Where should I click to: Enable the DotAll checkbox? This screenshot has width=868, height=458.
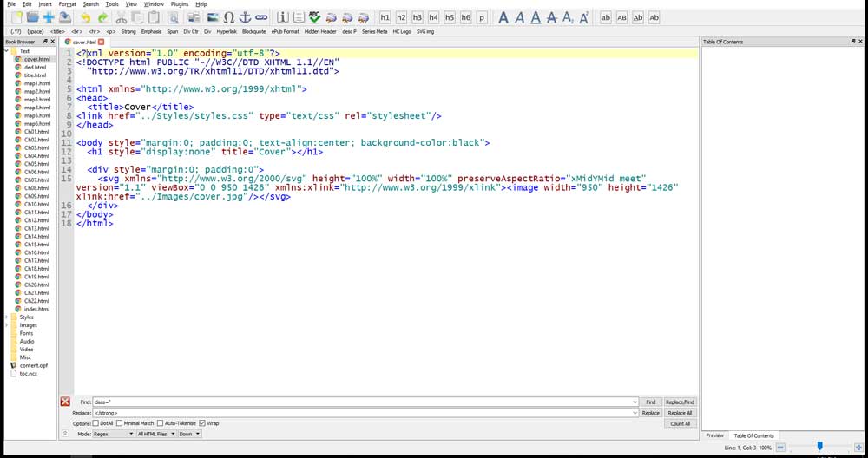click(x=96, y=423)
